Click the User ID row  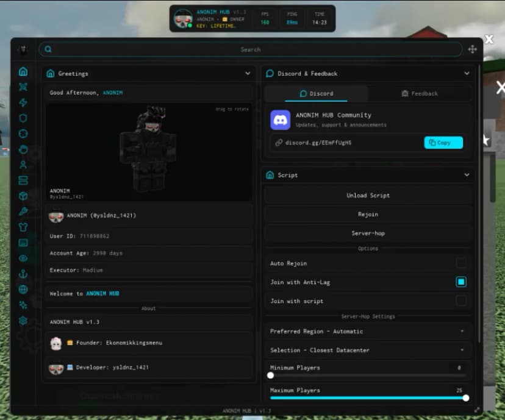148,237
